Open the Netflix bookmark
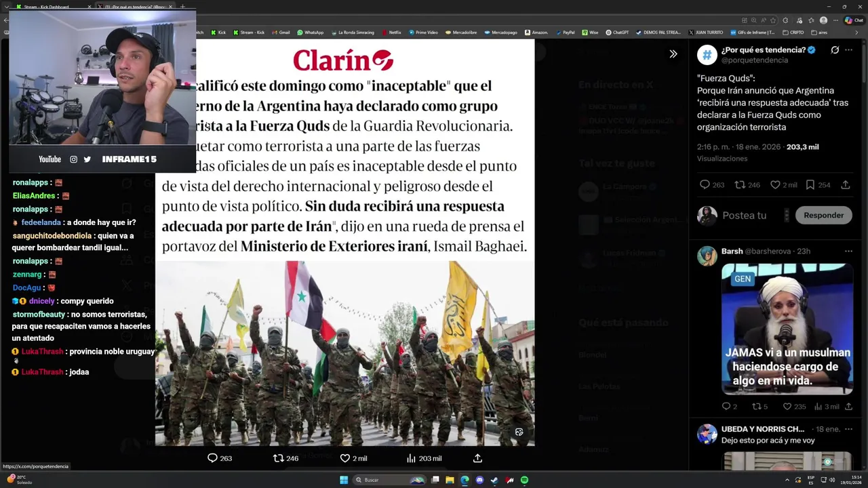This screenshot has height=488, width=868. (391, 32)
